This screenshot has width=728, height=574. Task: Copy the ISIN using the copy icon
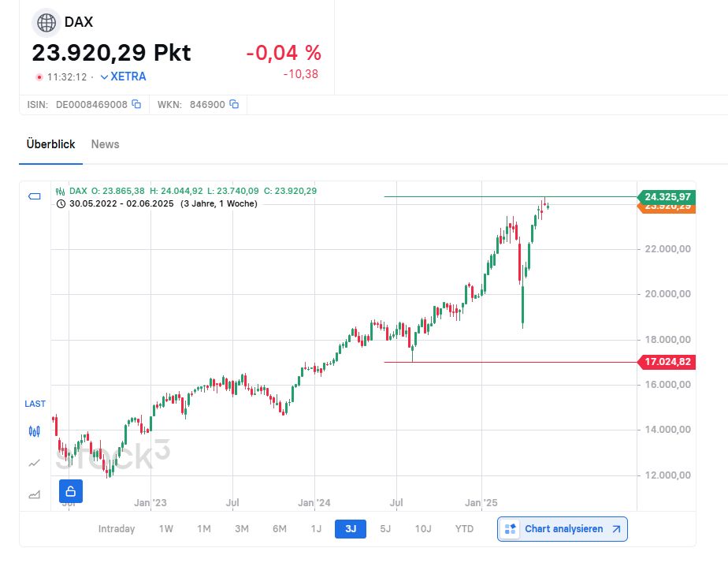(136, 103)
